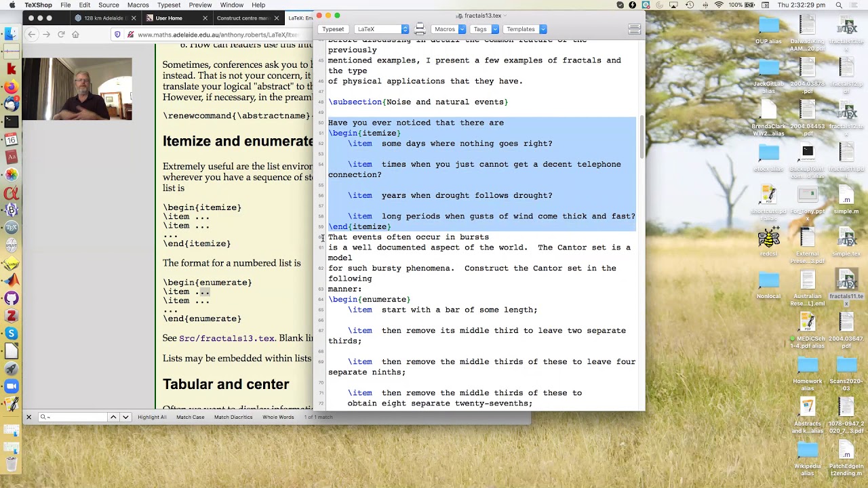Click the split window icon at toolbar right
The width and height of the screenshot is (868, 488).
click(x=634, y=29)
